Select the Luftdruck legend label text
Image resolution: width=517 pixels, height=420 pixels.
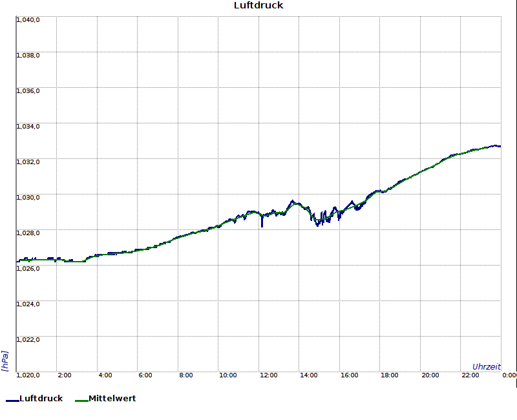coord(41,399)
